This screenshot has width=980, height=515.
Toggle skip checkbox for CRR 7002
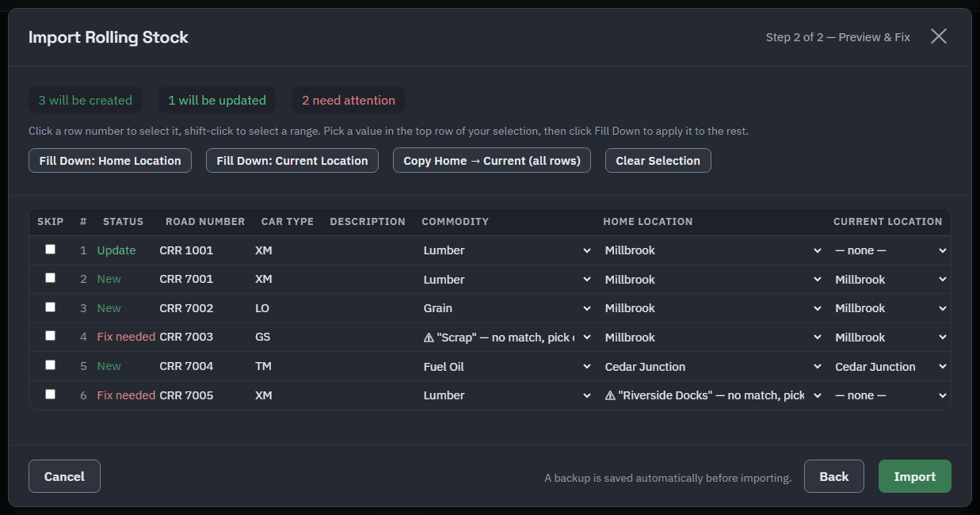pyautogui.click(x=51, y=307)
